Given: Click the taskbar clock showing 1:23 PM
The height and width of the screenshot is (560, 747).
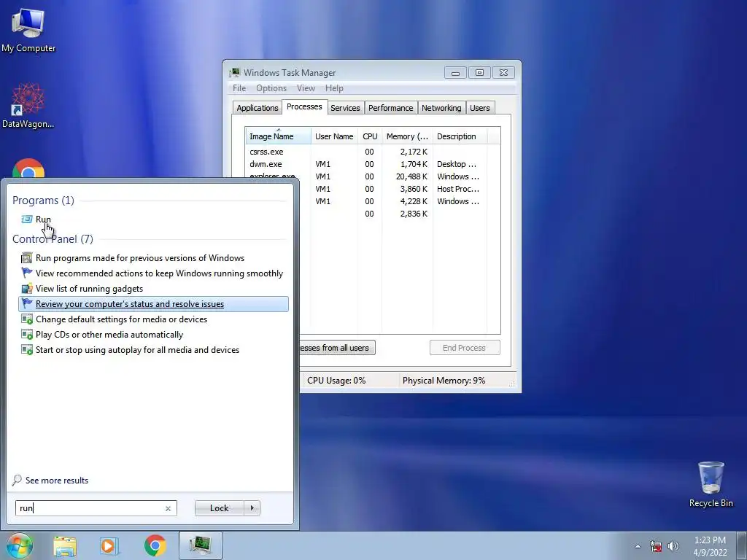Looking at the screenshot, I should [710, 546].
